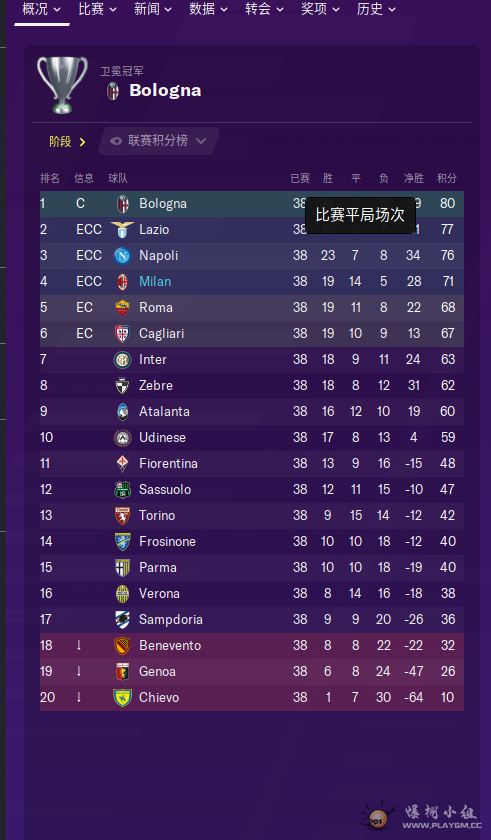This screenshot has width=491, height=840.
Task: Click the silver trophy cup icon
Action: pos(62,84)
